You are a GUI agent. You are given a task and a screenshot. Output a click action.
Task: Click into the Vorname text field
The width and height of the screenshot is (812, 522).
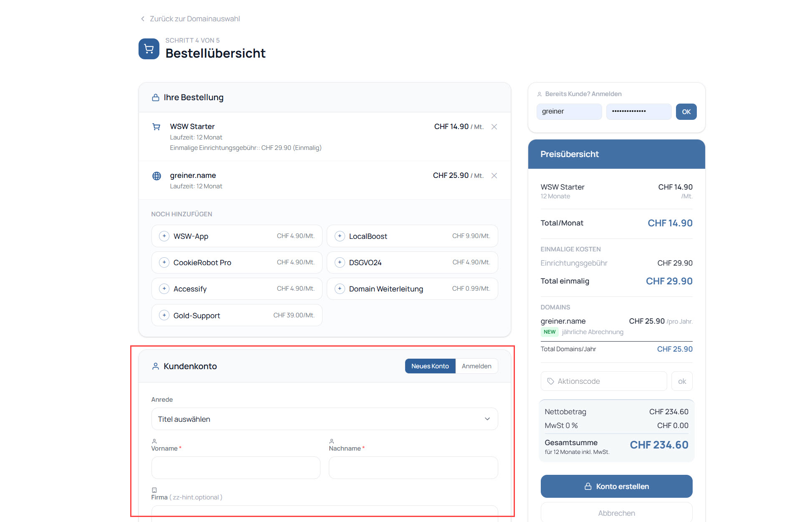[236, 468]
